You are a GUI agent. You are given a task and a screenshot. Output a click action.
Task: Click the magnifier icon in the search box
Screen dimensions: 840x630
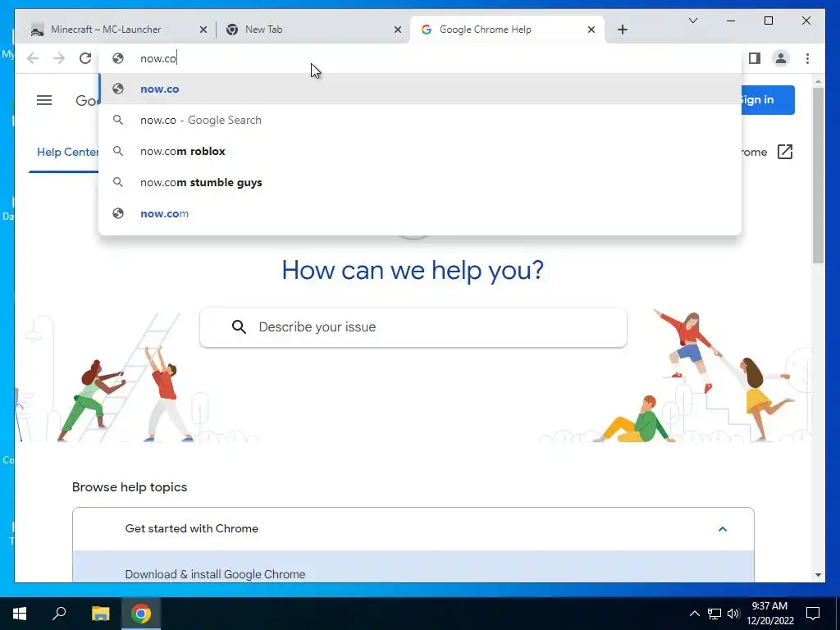pyautogui.click(x=239, y=326)
